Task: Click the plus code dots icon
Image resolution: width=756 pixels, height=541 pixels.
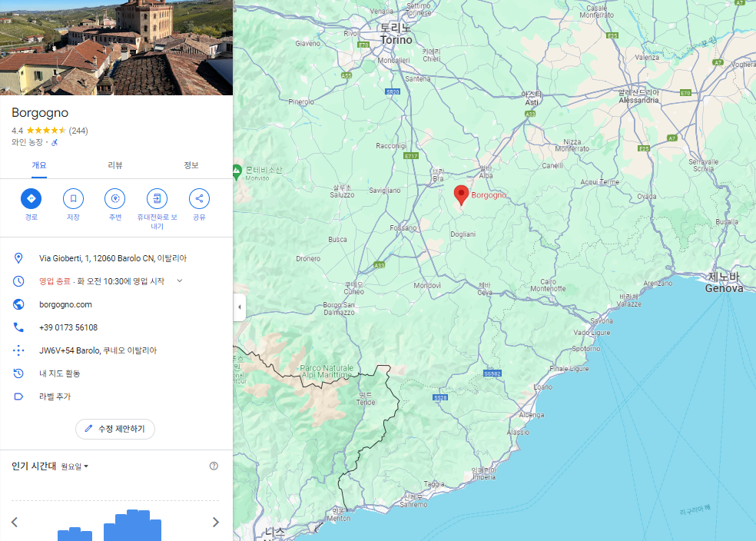Action: click(18, 350)
